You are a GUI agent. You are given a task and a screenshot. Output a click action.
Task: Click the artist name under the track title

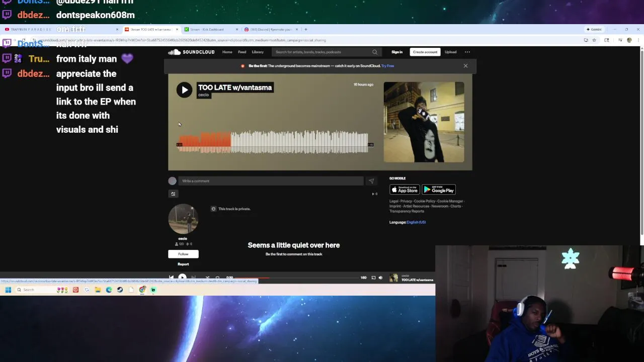[203, 95]
